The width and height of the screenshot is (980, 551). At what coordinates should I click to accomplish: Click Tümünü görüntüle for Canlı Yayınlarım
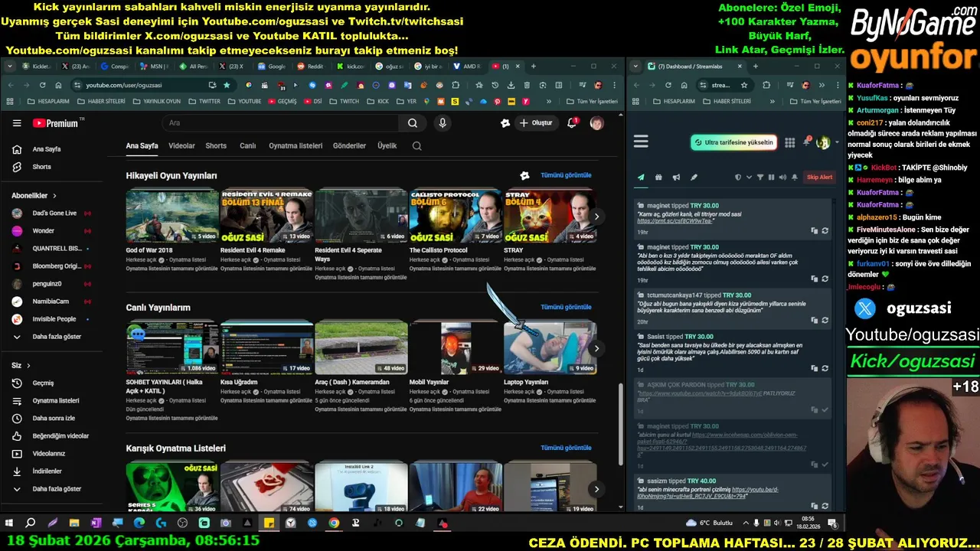(x=566, y=307)
